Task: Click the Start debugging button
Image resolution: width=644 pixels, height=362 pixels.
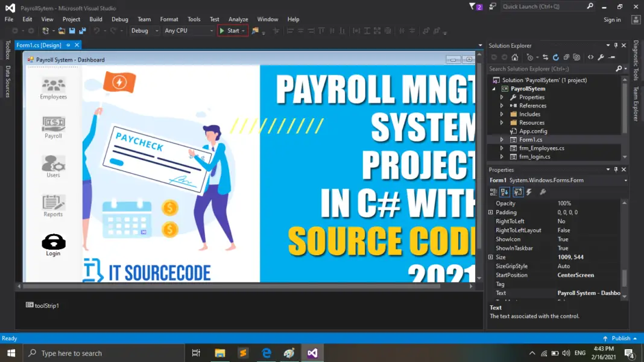Action: click(232, 30)
